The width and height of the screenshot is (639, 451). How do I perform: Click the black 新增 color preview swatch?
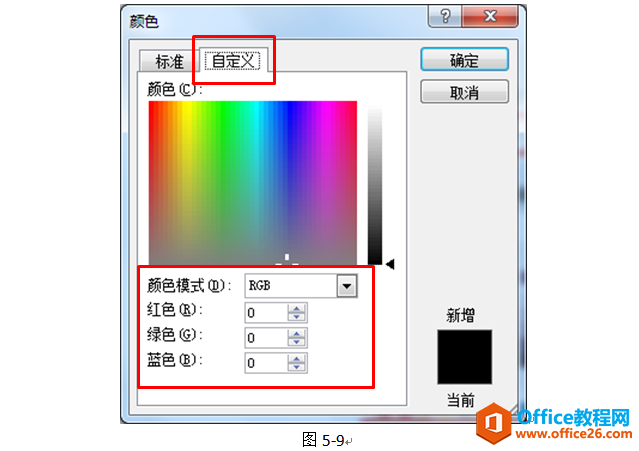(465, 357)
